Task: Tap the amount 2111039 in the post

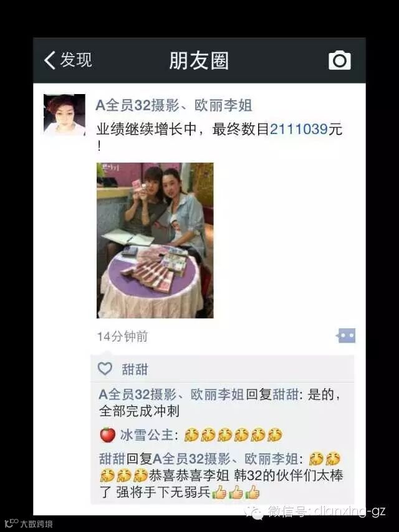Action: (x=299, y=130)
